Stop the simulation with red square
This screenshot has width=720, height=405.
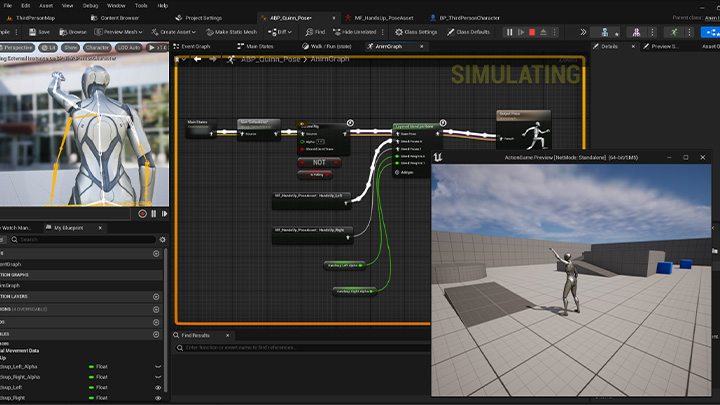pos(532,32)
